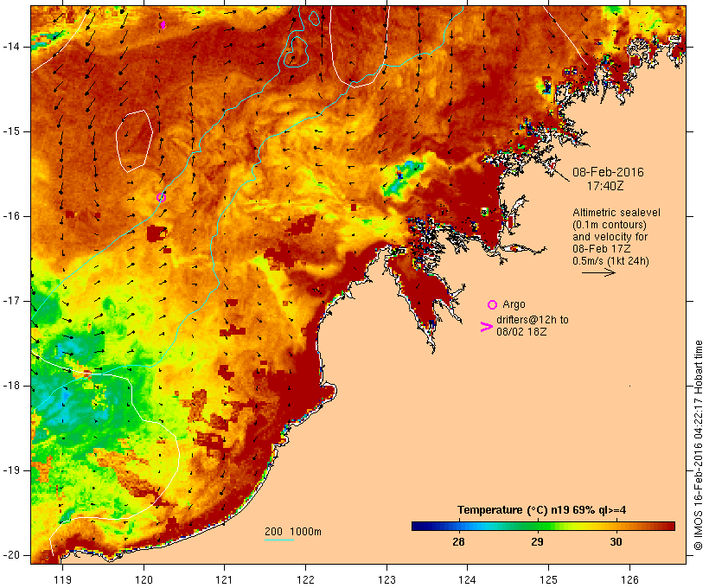Viewport: 709px width, 588px height.
Task: Click the 119 longitude axis label
Action: pyautogui.click(x=62, y=580)
